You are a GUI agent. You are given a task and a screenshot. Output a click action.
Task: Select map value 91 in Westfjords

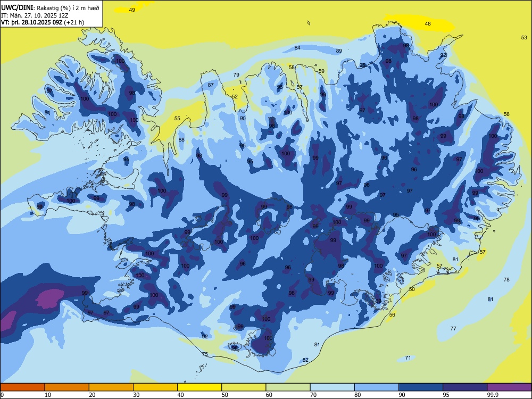[47, 112]
